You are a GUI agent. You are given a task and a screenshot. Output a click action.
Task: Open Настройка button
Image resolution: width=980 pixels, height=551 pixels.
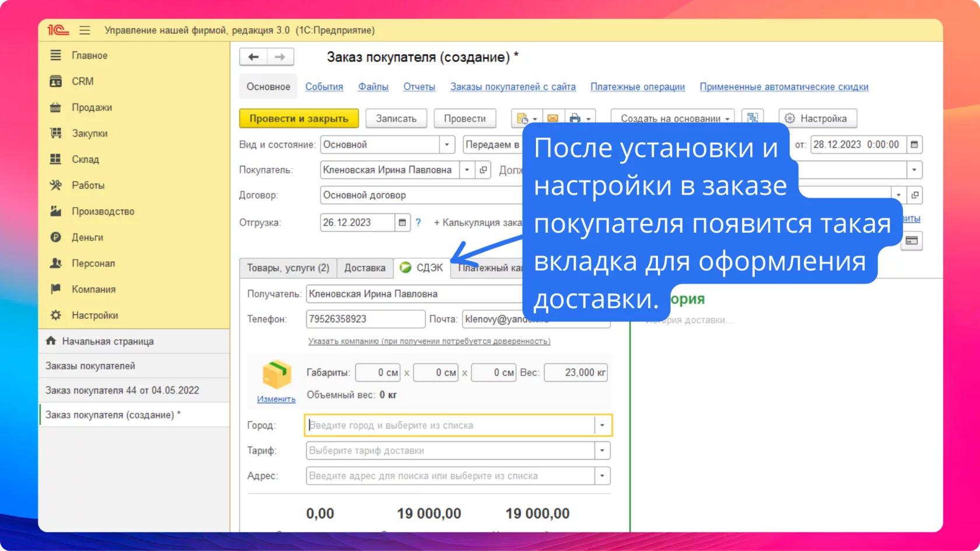click(818, 118)
